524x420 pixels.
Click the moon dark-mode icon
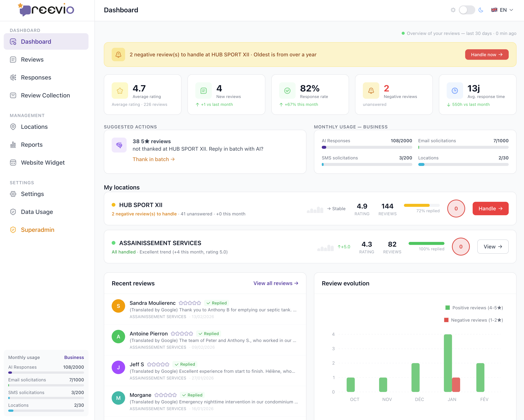click(481, 10)
